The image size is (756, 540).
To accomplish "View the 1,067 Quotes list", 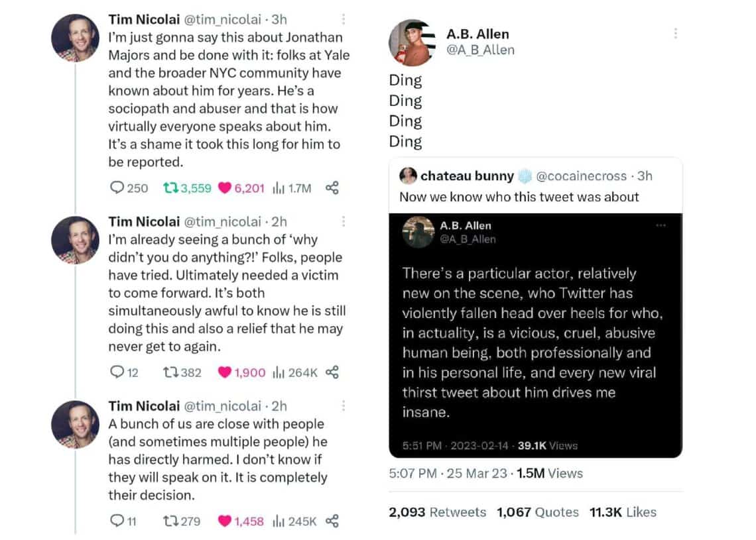I will 537,512.
